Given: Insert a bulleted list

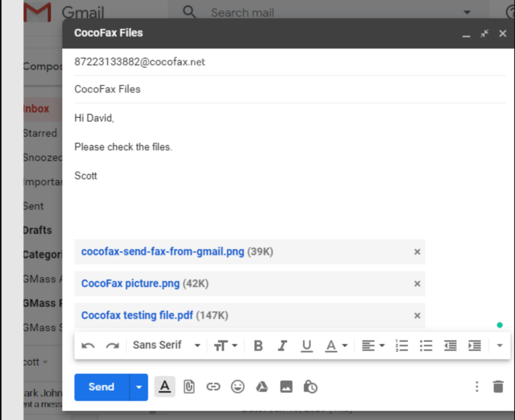Looking at the screenshot, I should point(426,346).
